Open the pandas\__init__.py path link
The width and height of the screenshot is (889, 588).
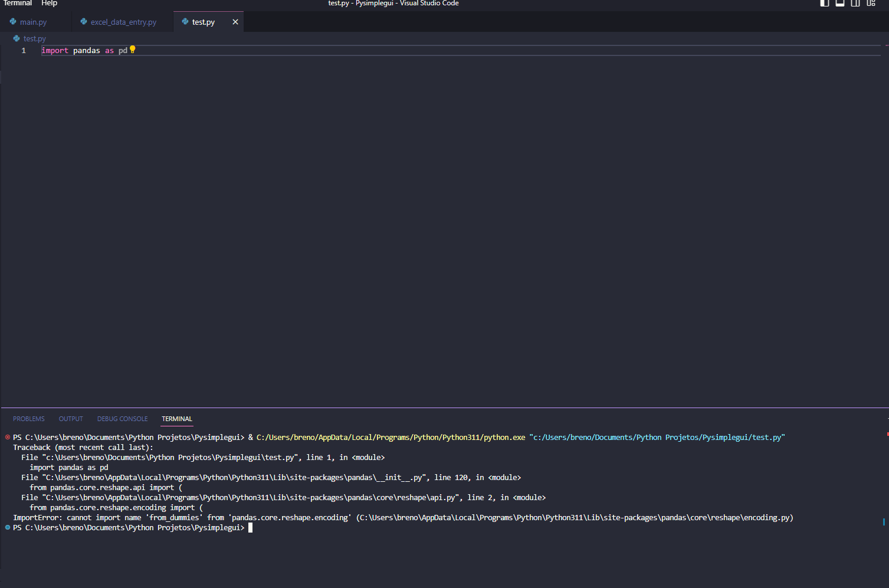(x=234, y=478)
